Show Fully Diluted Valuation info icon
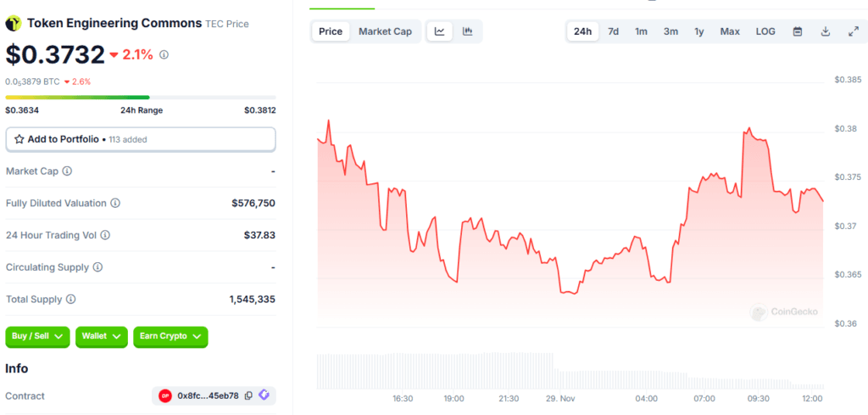The image size is (868, 415). (115, 204)
